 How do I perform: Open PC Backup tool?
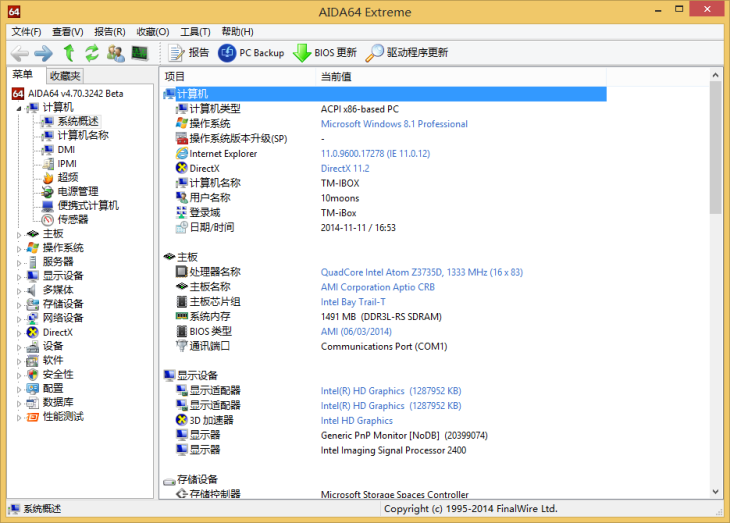251,53
